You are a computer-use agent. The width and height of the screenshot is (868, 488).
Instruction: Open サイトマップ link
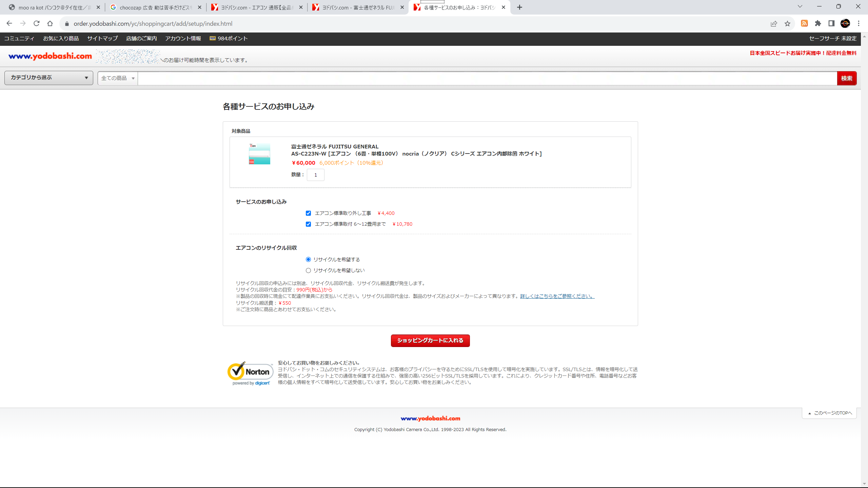pos(102,39)
